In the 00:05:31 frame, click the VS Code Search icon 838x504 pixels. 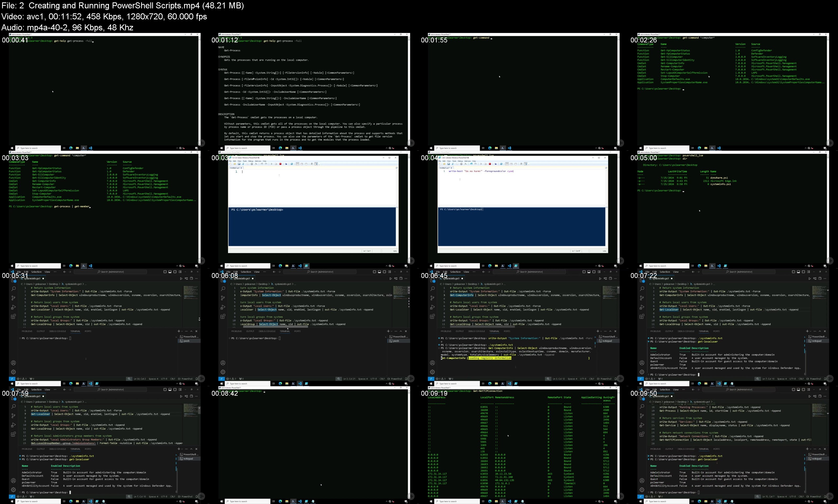[13, 289]
